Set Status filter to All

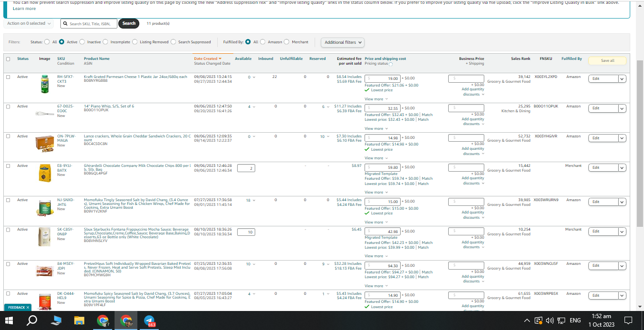click(47, 42)
